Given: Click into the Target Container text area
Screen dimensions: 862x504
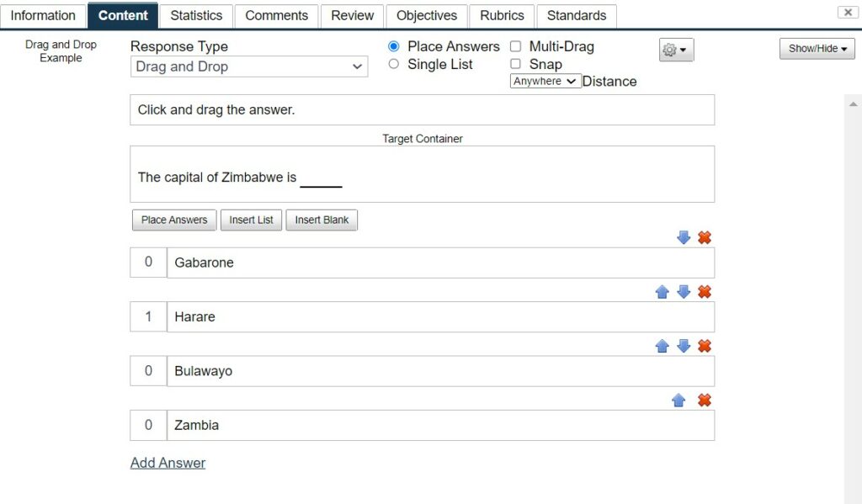Looking at the screenshot, I should click(423, 174).
